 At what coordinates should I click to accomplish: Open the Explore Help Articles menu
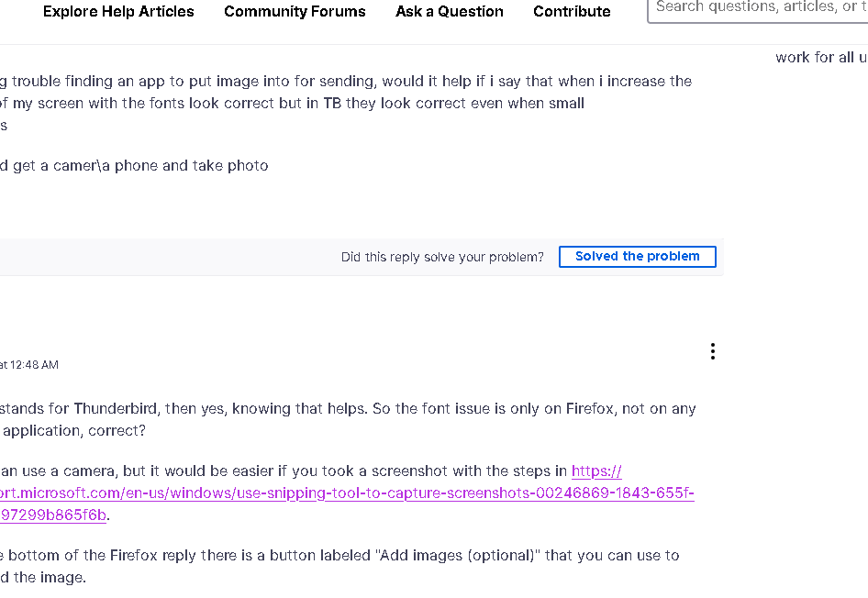tap(118, 12)
